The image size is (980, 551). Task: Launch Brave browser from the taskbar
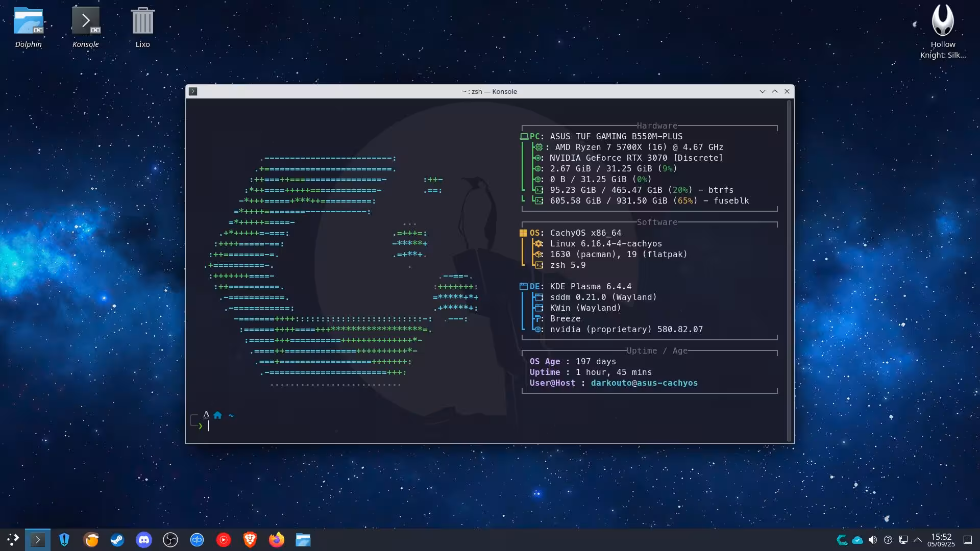pyautogui.click(x=250, y=540)
